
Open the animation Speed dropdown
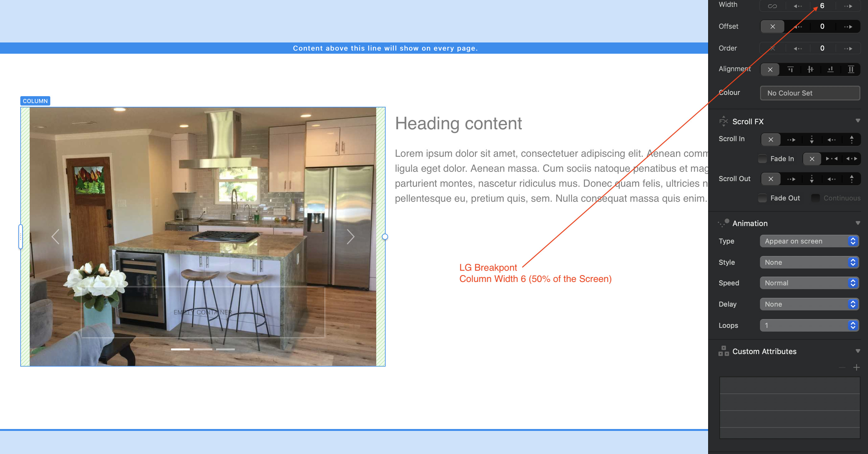tap(809, 283)
